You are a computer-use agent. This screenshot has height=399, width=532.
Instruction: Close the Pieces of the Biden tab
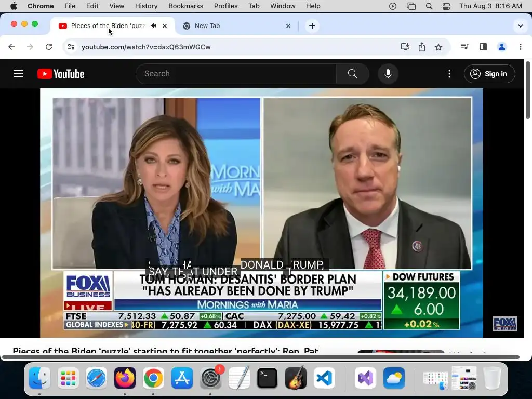pyautogui.click(x=165, y=26)
